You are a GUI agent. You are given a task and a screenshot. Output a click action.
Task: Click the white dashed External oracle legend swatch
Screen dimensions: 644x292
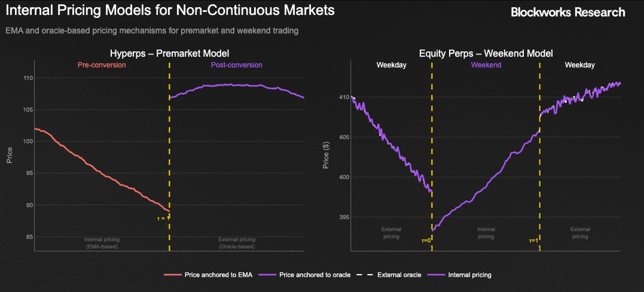click(365, 275)
